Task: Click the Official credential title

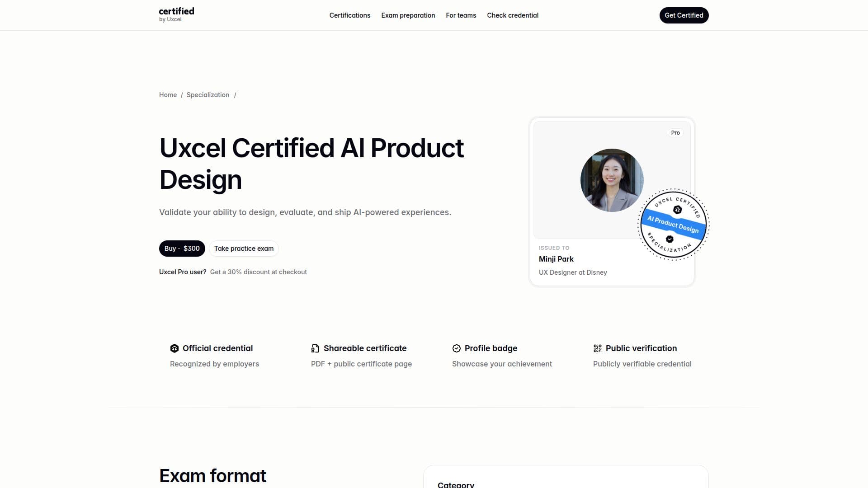Action: point(217,348)
